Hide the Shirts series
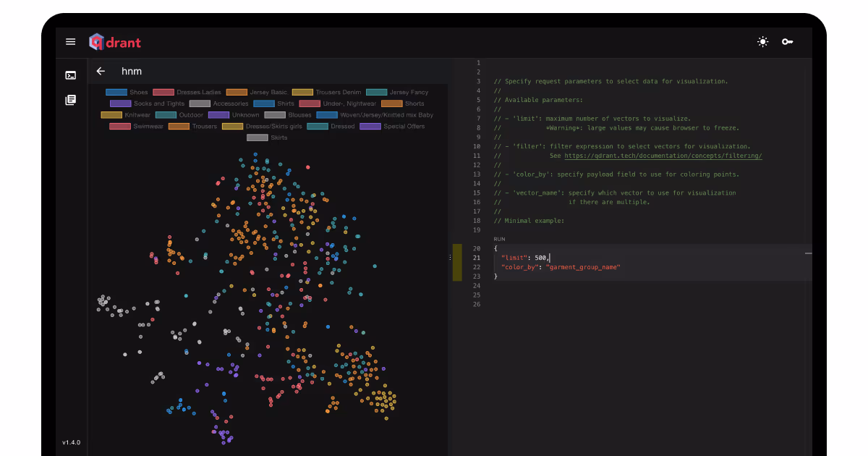Image resolution: width=868 pixels, height=456 pixels. (x=274, y=104)
